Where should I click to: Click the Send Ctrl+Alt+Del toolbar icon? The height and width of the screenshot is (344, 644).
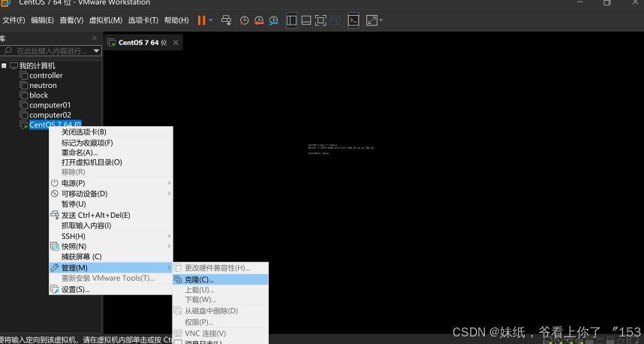click(227, 20)
